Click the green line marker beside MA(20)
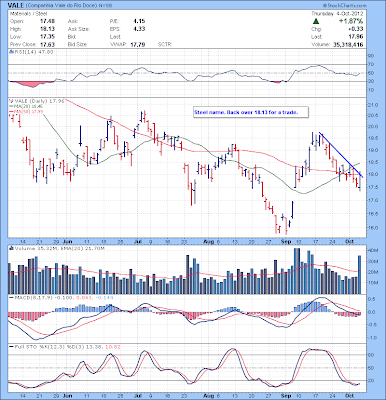 click(10, 106)
